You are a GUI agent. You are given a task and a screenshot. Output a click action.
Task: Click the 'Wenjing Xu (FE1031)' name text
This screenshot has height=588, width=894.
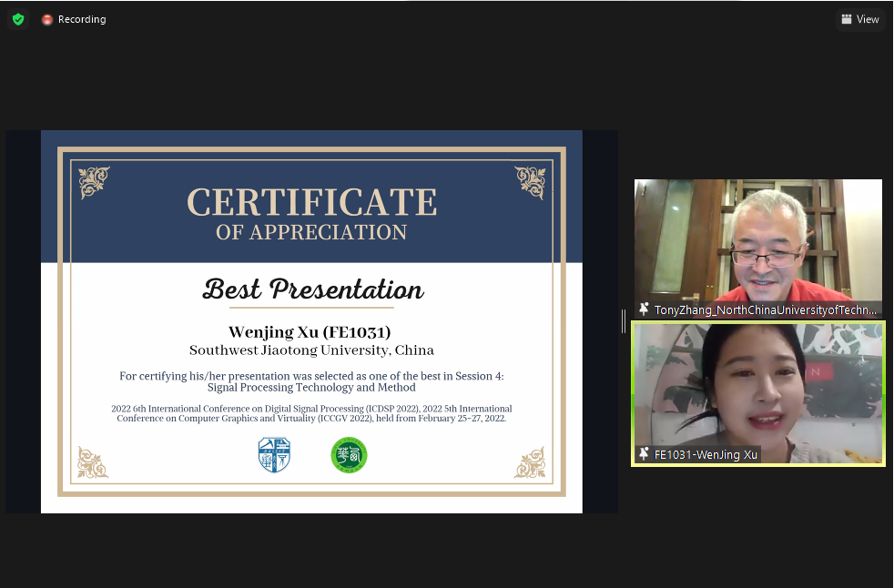[310, 332]
